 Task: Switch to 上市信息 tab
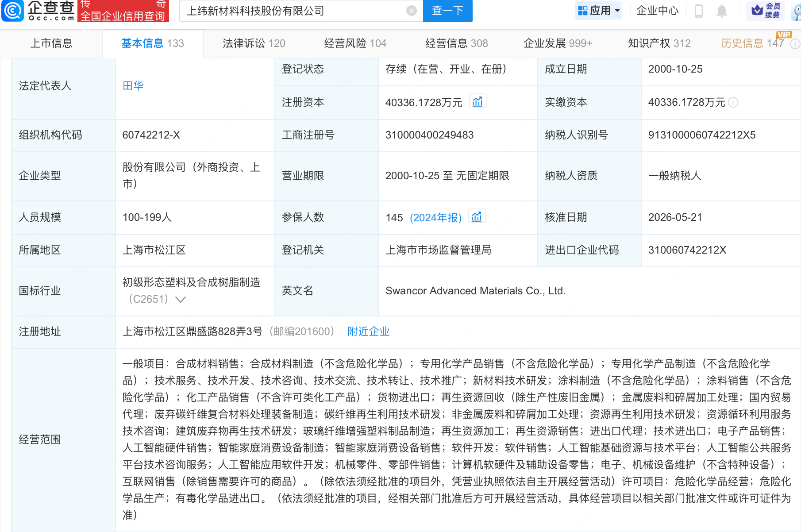tap(51, 43)
